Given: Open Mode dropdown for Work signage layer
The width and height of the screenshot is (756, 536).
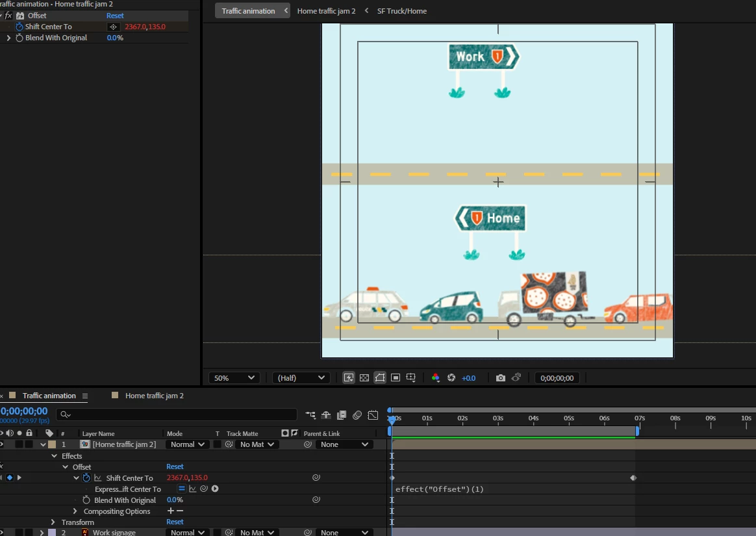Looking at the screenshot, I should (188, 532).
